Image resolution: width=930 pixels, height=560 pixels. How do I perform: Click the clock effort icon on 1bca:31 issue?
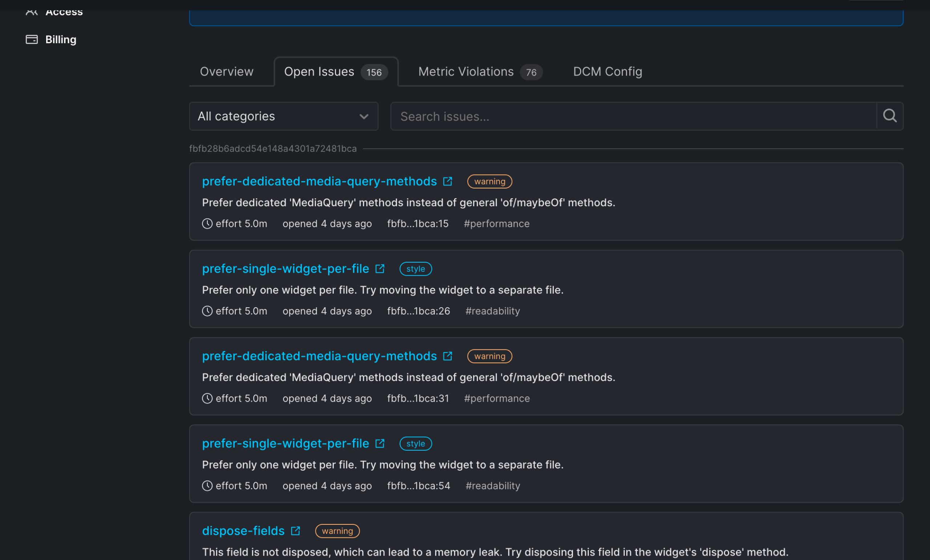pyautogui.click(x=207, y=398)
